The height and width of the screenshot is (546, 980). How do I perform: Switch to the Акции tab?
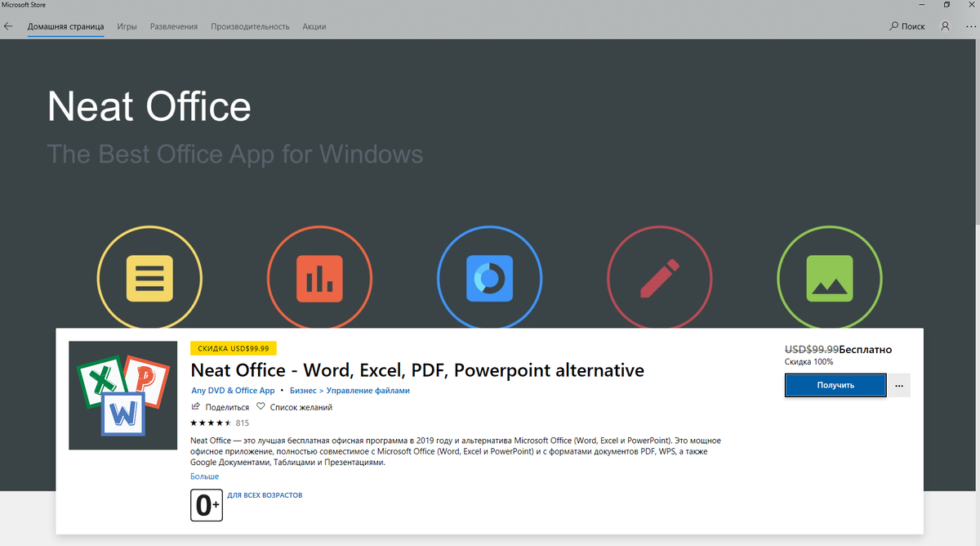click(x=314, y=26)
